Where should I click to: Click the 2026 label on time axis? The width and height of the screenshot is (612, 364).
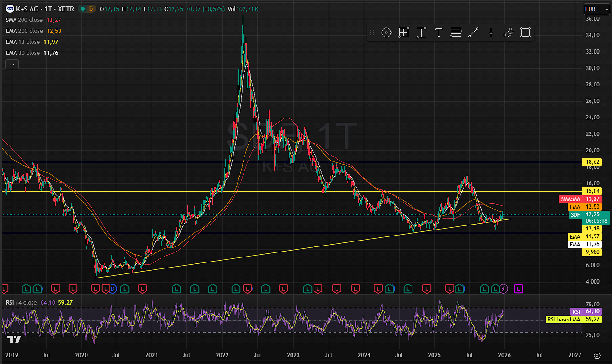tap(504, 355)
